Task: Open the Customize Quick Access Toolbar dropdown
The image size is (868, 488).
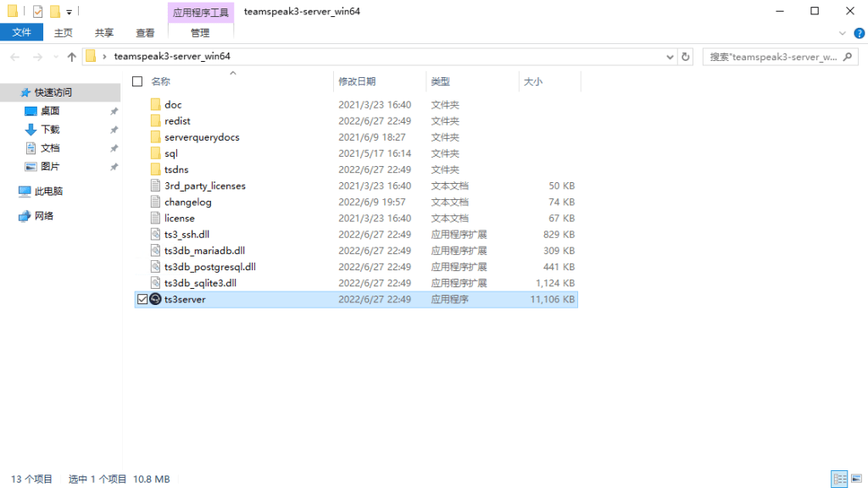Action: [x=70, y=12]
